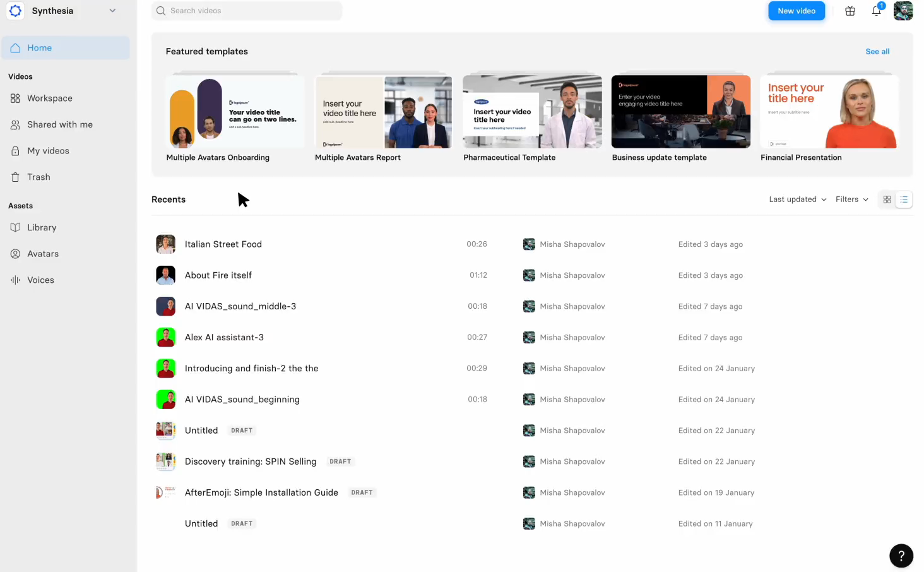Image resolution: width=924 pixels, height=572 pixels.
Task: Switch to grid view layout
Action: point(887,200)
